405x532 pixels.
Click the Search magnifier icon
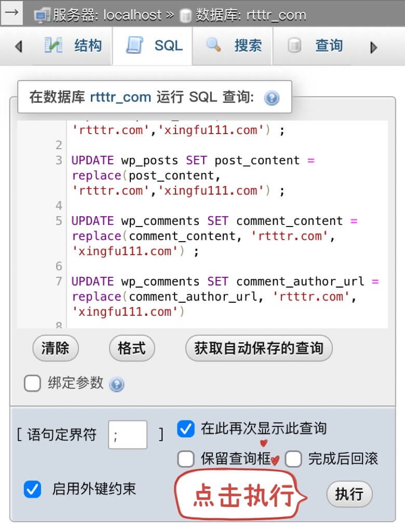(x=214, y=45)
